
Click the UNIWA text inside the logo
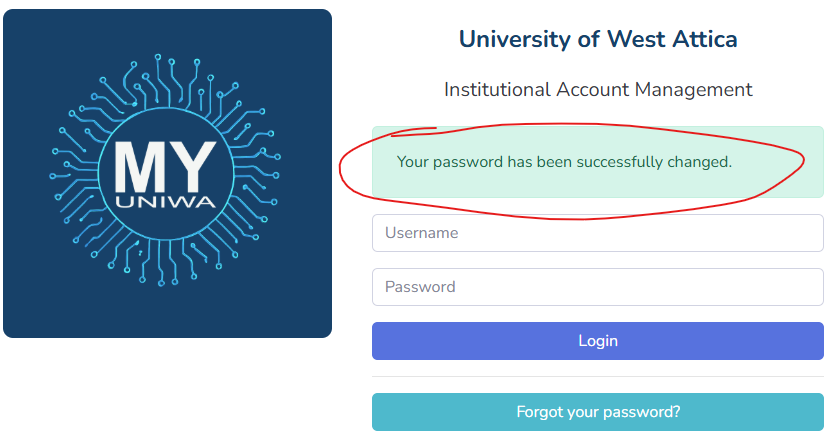(166, 201)
